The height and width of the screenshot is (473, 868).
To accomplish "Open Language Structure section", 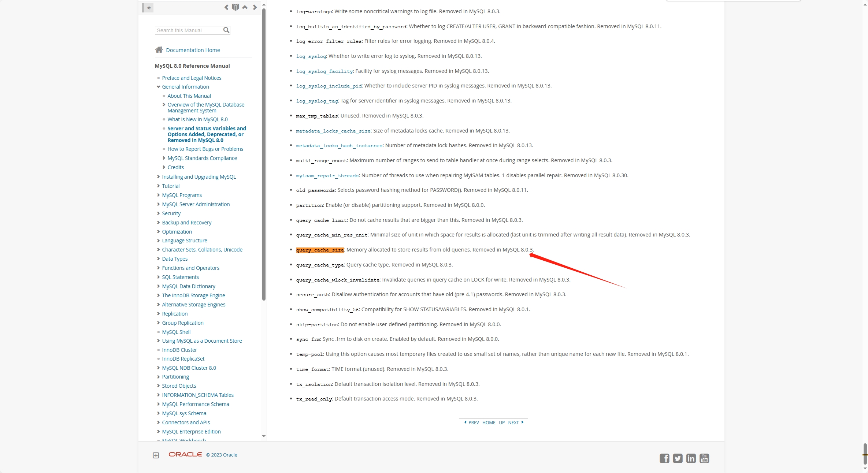I will 185,241.
